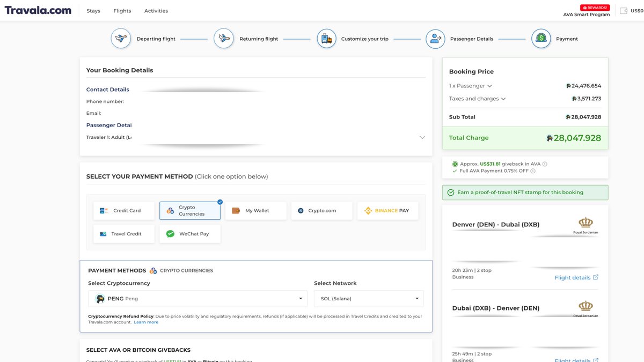Select Travel Credit payment method

(x=124, y=234)
